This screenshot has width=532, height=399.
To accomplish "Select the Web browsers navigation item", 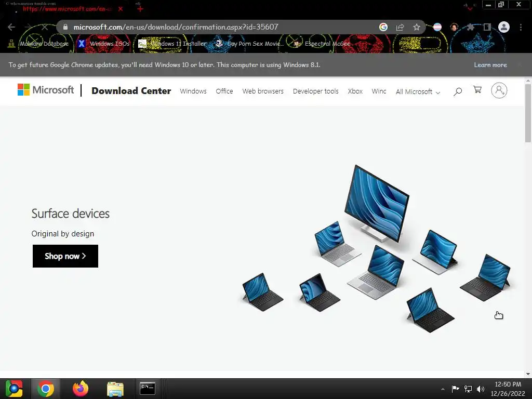I will click(x=263, y=91).
